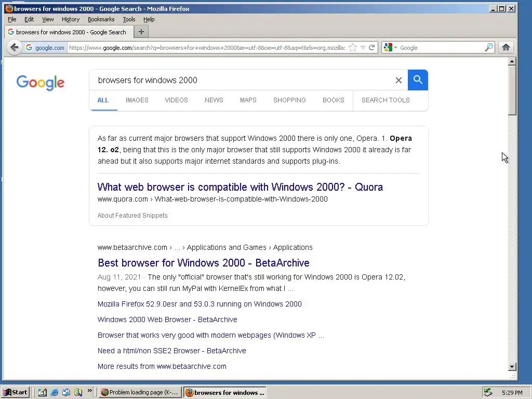Open the View menu
Image resolution: width=532 pixels, height=399 pixels.
48,19
